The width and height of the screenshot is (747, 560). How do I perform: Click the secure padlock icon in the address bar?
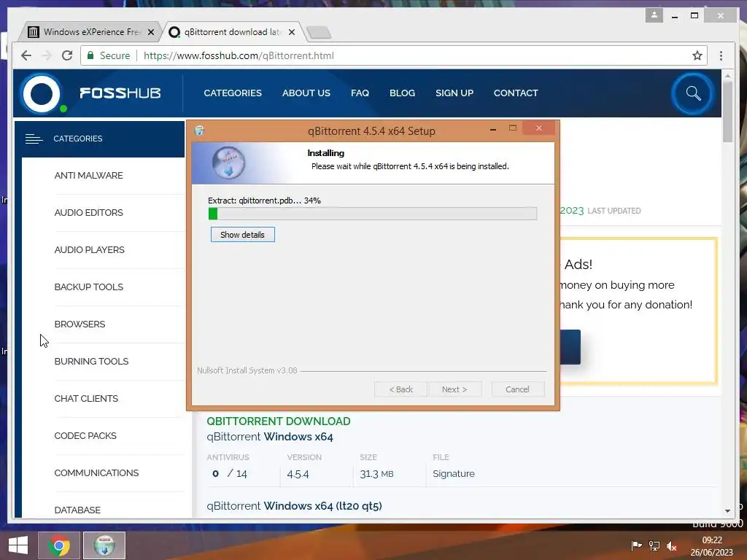pyautogui.click(x=90, y=55)
